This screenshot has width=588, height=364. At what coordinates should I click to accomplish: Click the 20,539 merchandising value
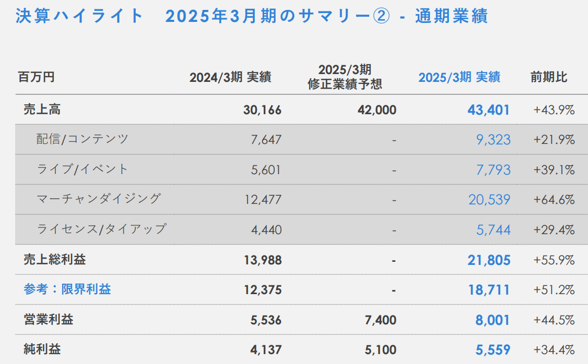point(489,200)
